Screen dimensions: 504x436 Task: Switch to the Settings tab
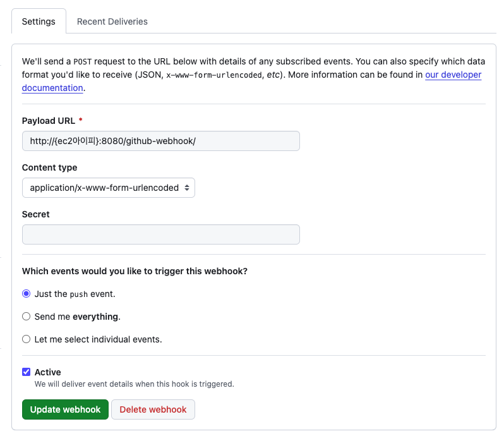[39, 21]
